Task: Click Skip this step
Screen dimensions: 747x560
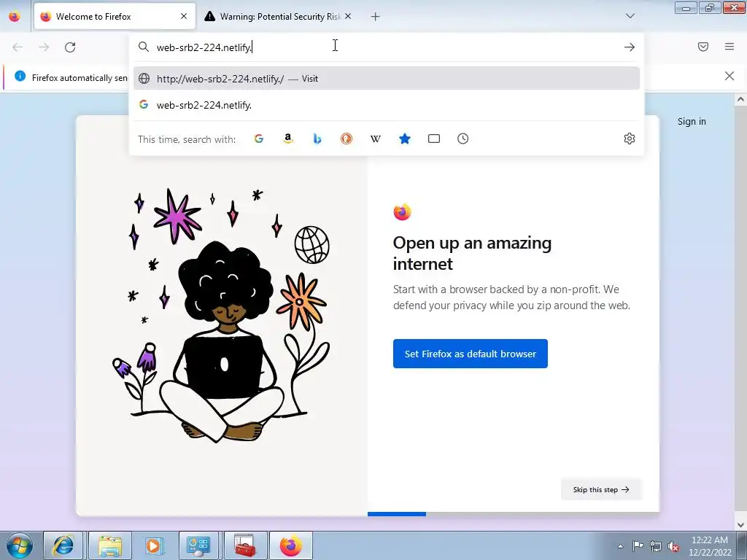Action: [601, 489]
